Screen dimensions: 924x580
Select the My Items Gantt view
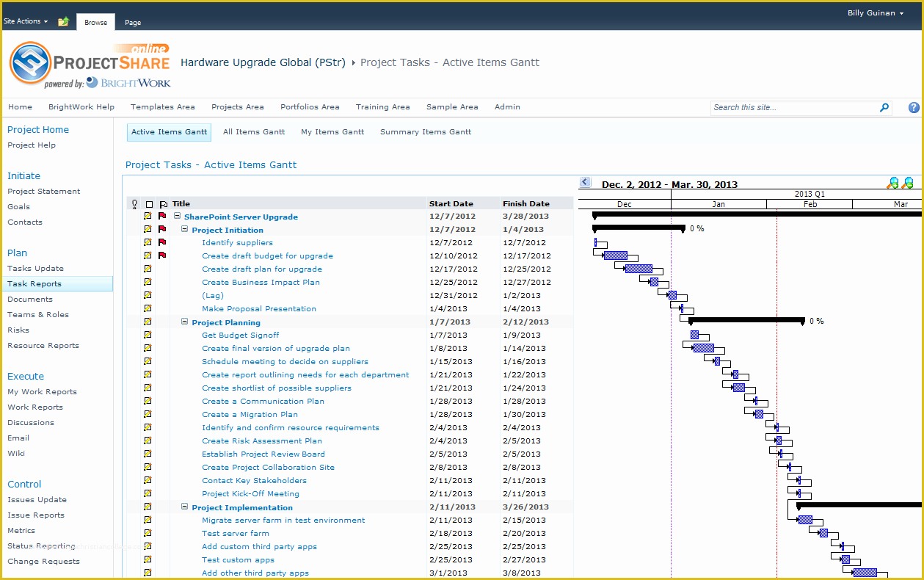point(332,132)
